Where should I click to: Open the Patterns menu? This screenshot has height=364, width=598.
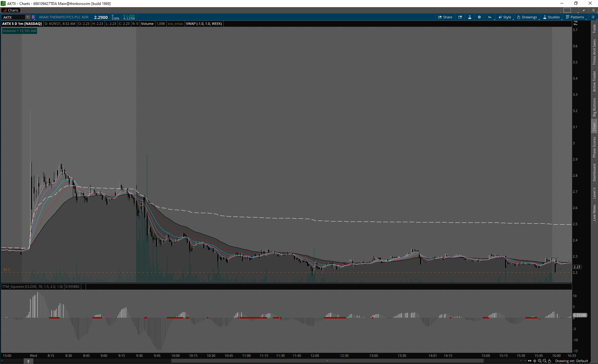click(575, 17)
